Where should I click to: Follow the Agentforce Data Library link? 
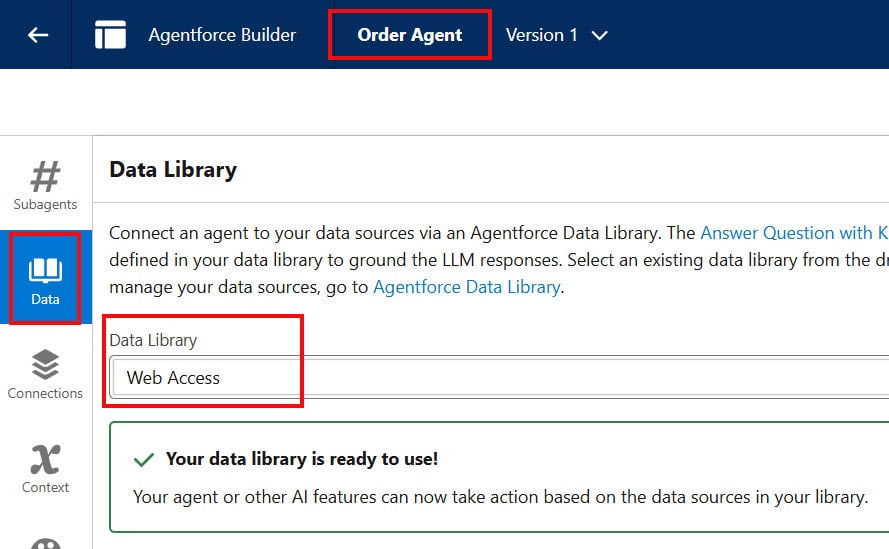(467, 287)
